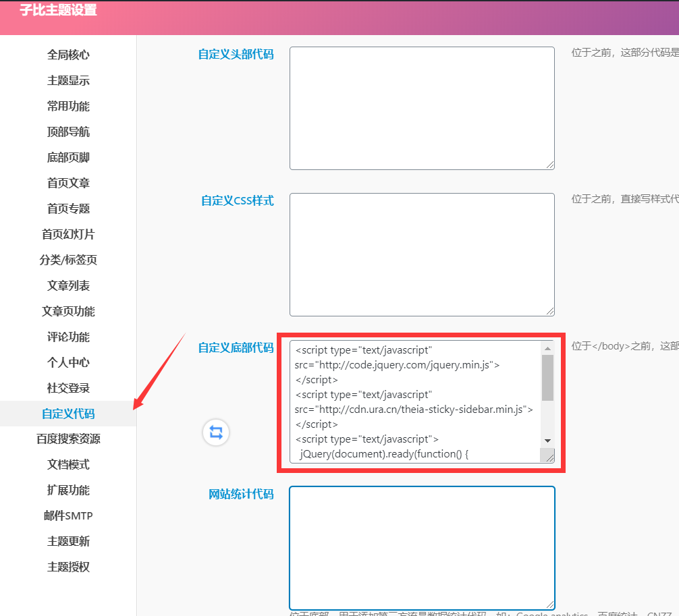Open 主题更新 settings
679x616 pixels.
click(68, 541)
